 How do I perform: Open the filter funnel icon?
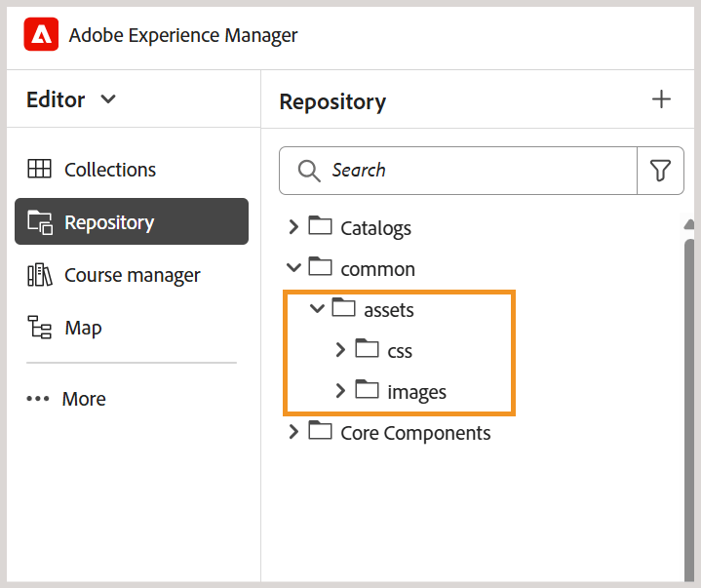click(660, 171)
